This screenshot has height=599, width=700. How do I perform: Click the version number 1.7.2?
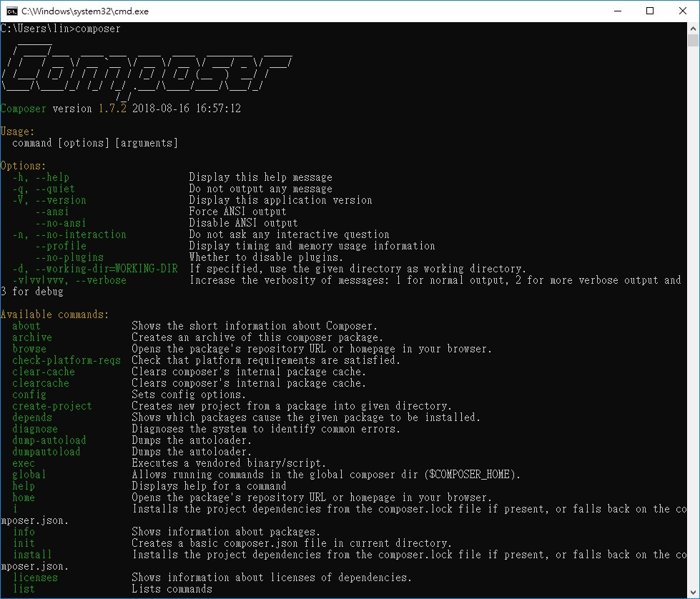(x=112, y=109)
